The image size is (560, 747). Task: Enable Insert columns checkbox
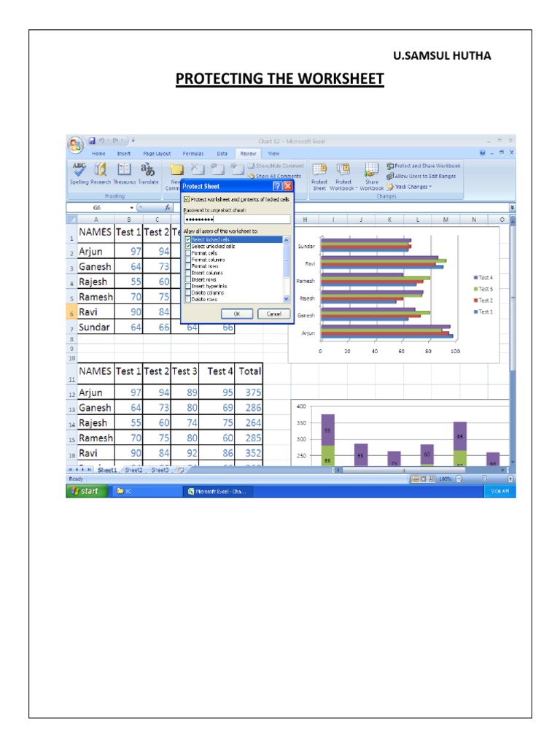pyautogui.click(x=187, y=273)
